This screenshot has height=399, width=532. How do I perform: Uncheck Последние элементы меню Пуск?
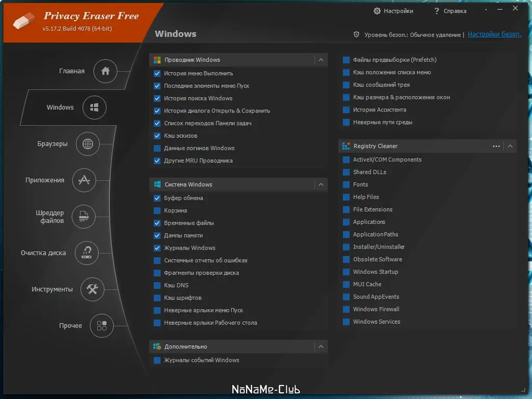point(157,86)
